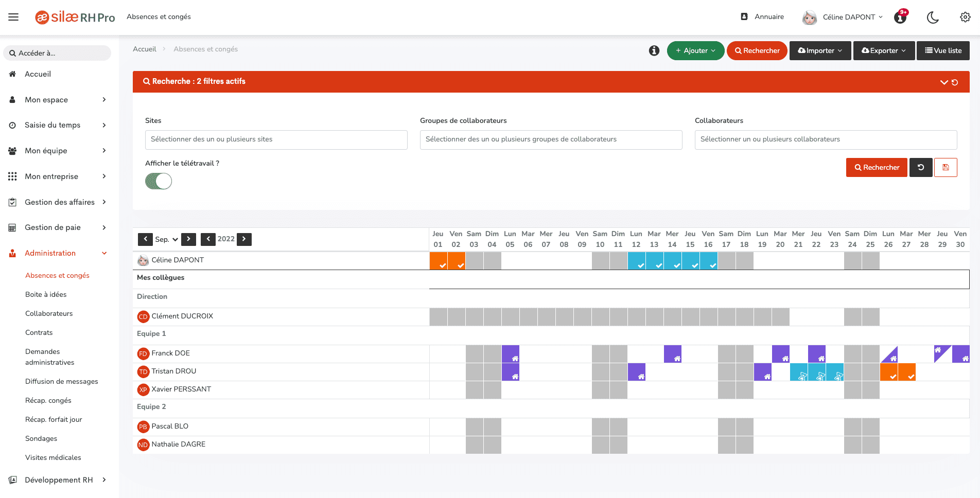Expand the Mon entreprise menu
The image size is (980, 498).
pyautogui.click(x=52, y=176)
